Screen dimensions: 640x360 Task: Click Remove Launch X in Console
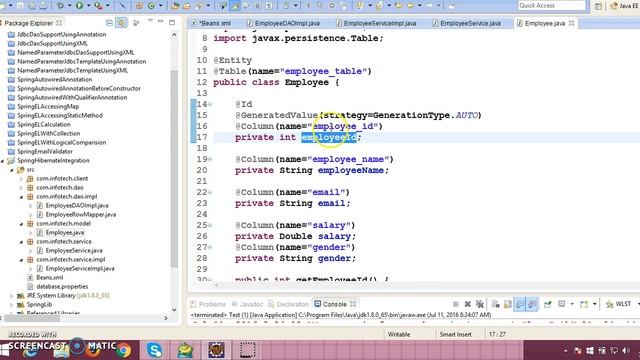tap(468, 304)
